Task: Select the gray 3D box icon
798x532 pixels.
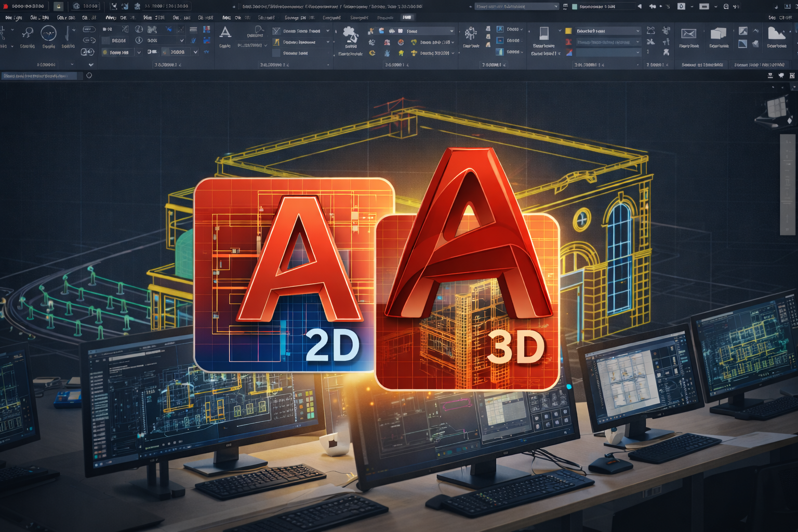Action: [x=718, y=34]
